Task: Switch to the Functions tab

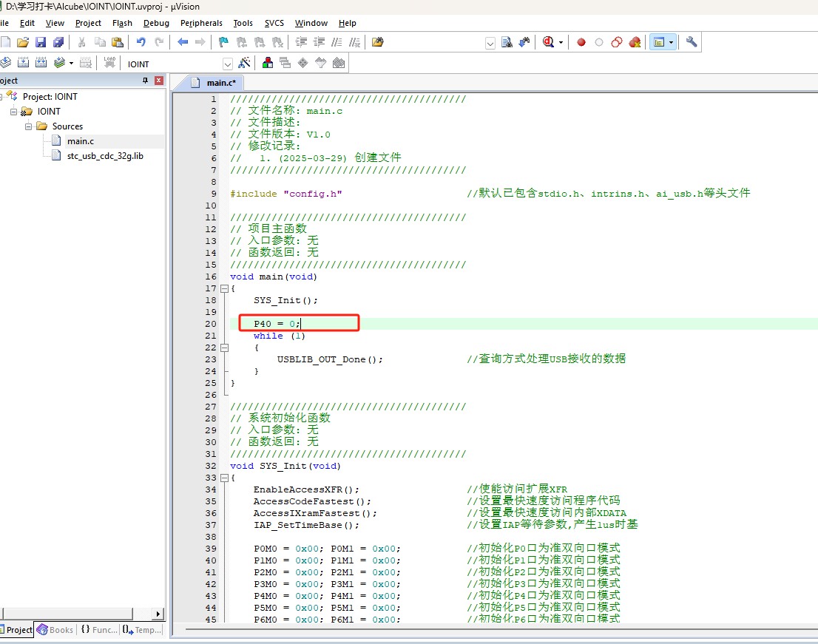Action: (99, 630)
